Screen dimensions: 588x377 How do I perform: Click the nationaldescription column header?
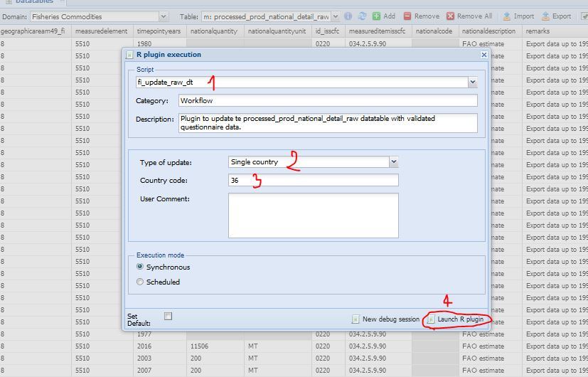tap(488, 32)
